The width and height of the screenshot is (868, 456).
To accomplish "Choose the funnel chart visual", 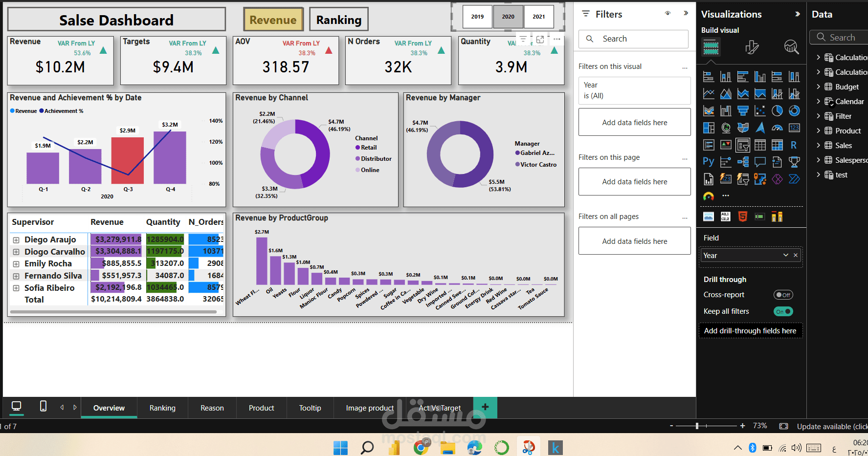I will [743, 111].
